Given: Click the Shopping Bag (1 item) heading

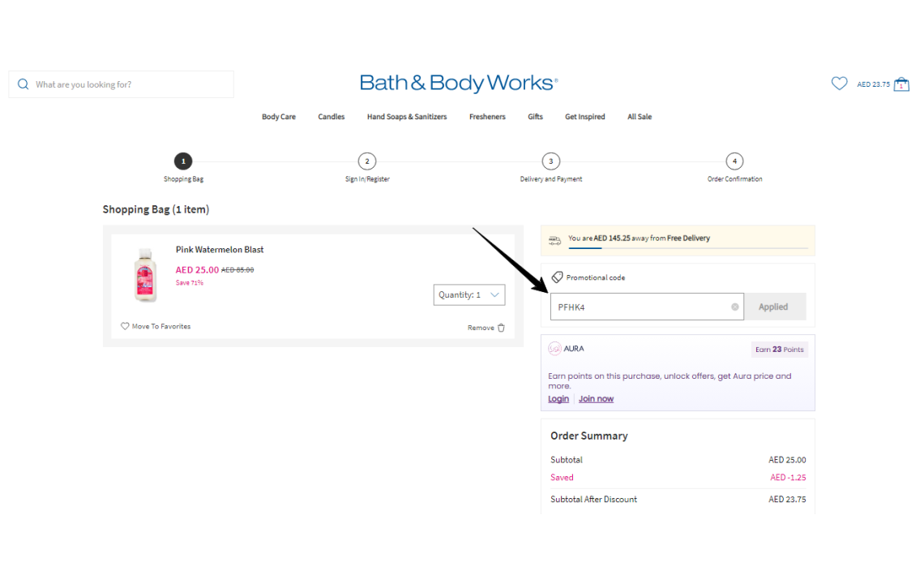Looking at the screenshot, I should pos(156,209).
